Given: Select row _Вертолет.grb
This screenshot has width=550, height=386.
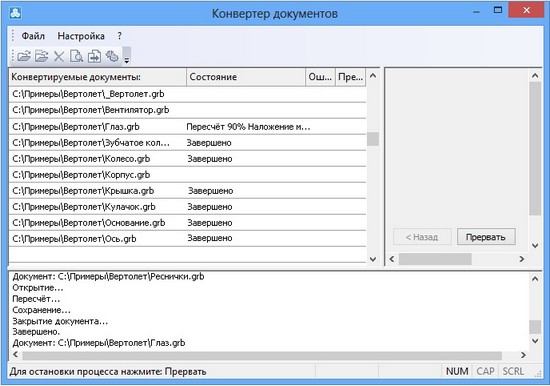Looking at the screenshot, I should pos(187,94).
